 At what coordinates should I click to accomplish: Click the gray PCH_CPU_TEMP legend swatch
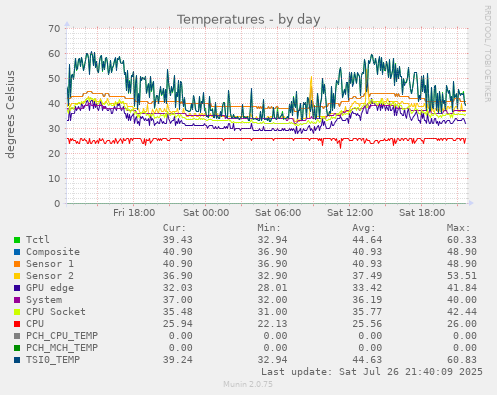17,336
